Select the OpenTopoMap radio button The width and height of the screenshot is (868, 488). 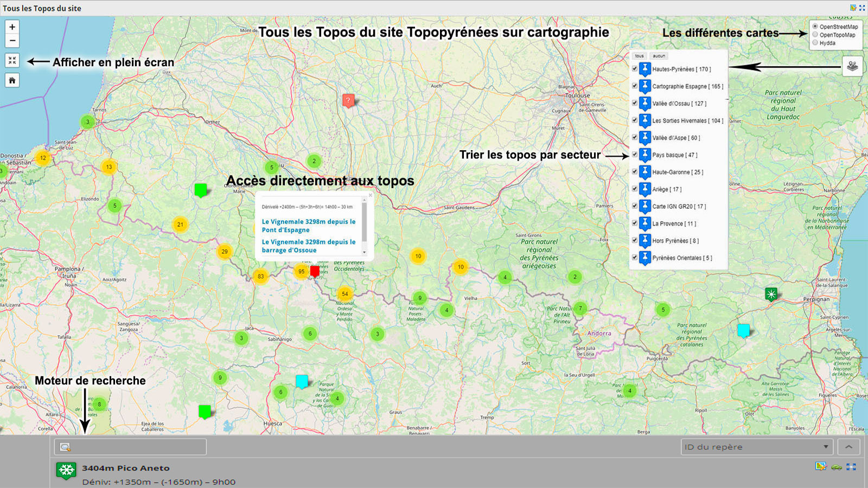coord(815,35)
